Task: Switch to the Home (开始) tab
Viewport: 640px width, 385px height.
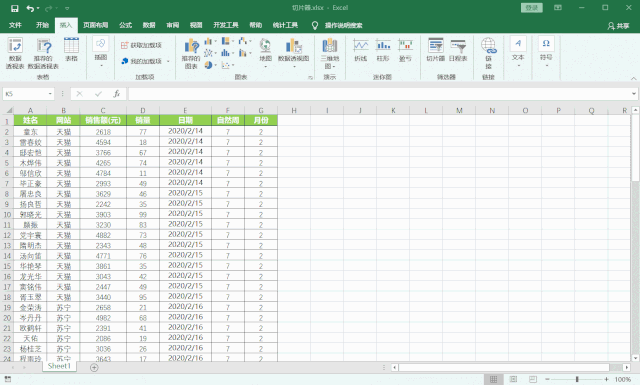Action: tap(42, 25)
